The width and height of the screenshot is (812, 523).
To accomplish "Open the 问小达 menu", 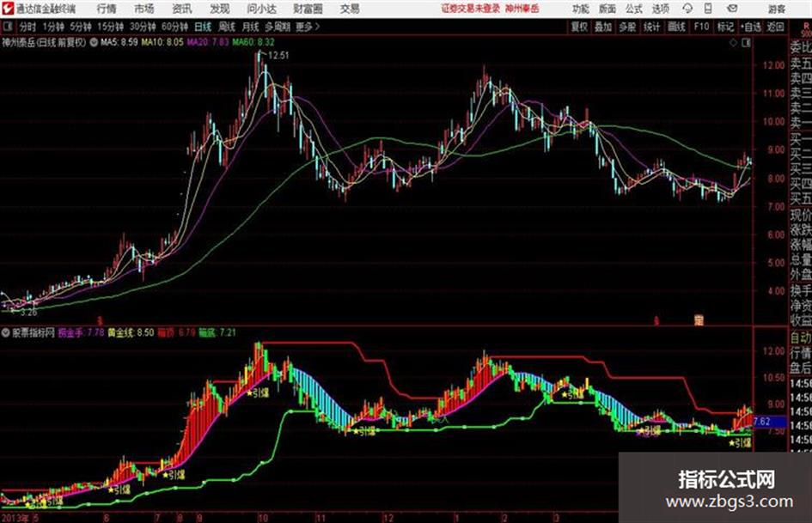I will [x=261, y=9].
